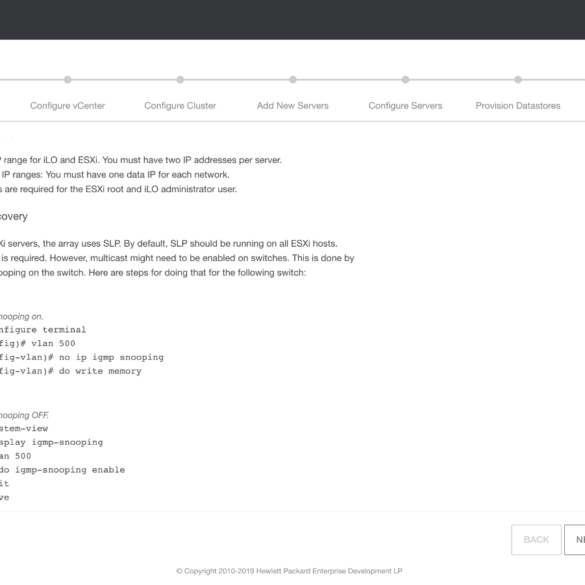Click the step dot above Configure vCenter

68,79
